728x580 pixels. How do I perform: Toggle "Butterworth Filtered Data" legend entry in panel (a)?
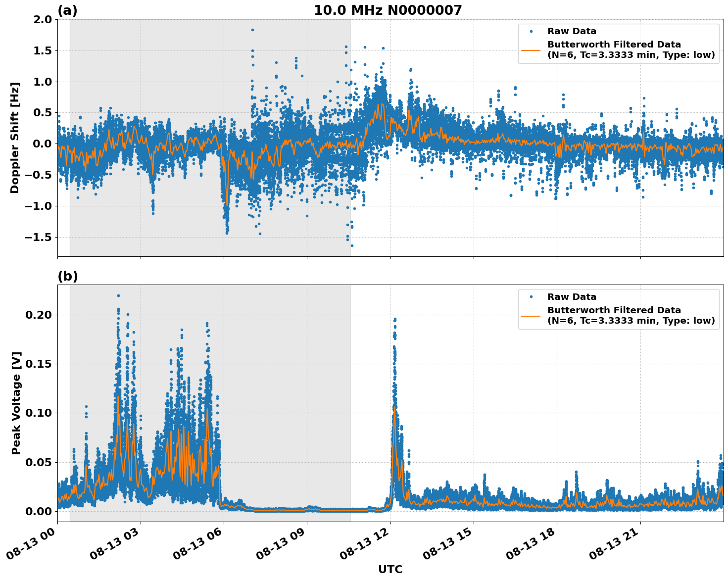pyautogui.click(x=614, y=44)
